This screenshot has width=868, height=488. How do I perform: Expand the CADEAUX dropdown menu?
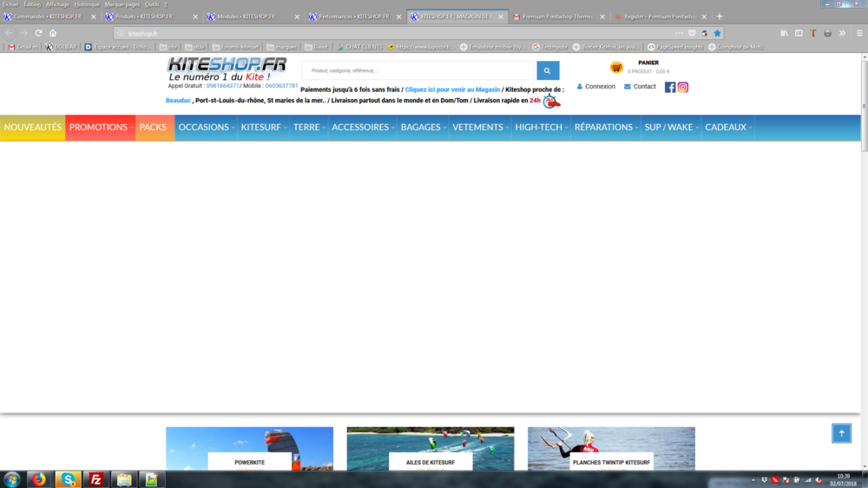click(728, 128)
